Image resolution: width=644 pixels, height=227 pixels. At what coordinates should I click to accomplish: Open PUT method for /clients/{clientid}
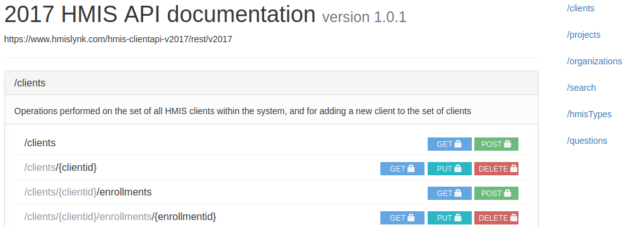pos(449,169)
